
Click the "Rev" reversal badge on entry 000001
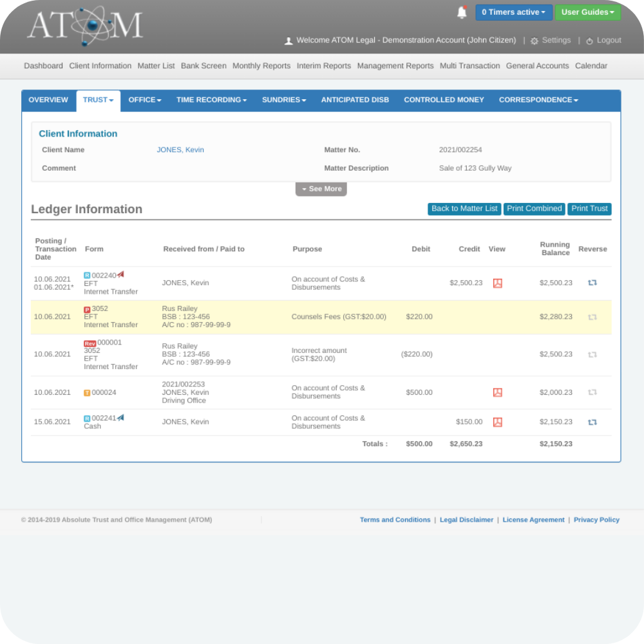coord(90,343)
